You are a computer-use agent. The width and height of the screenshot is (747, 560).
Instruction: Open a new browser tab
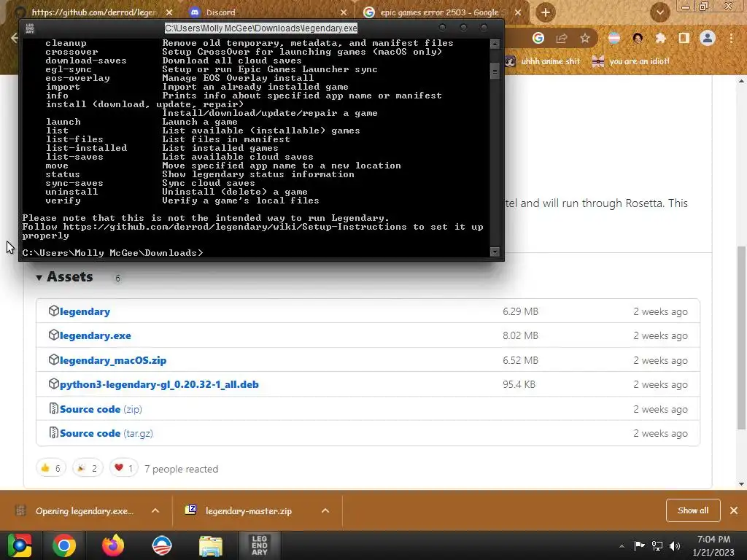546,12
